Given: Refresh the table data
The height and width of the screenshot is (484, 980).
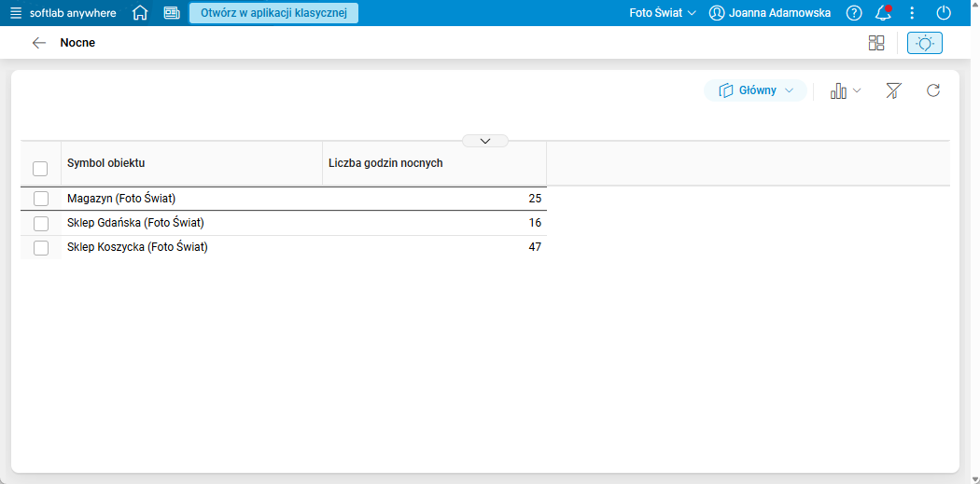Looking at the screenshot, I should tap(933, 90).
